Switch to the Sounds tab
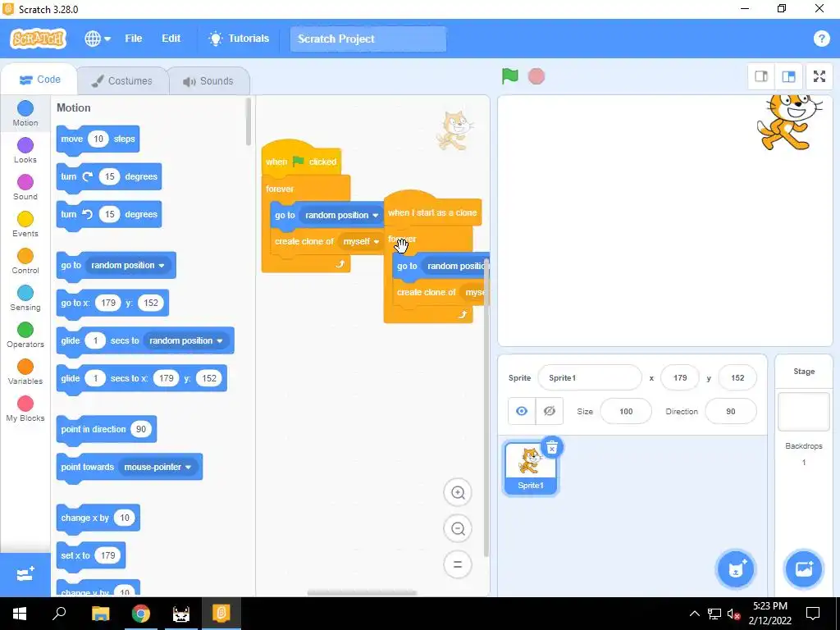This screenshot has height=630, width=840. (x=208, y=81)
